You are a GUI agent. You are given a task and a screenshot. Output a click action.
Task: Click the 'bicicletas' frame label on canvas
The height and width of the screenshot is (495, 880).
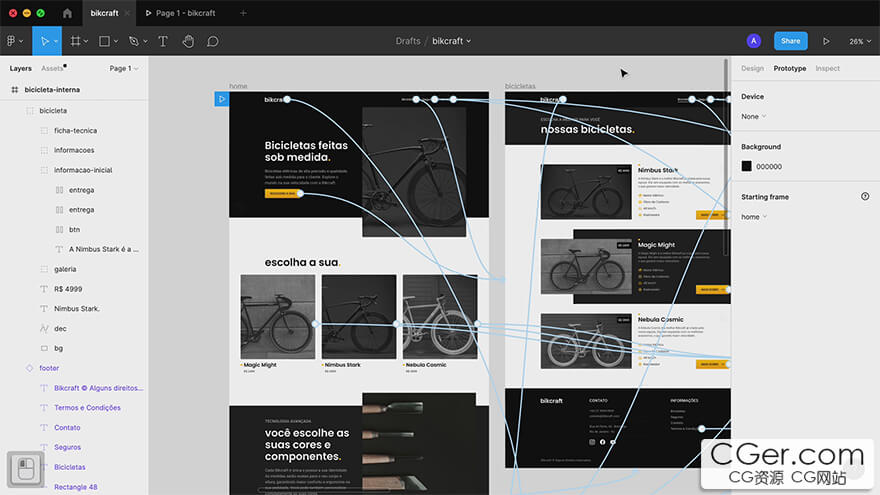(x=520, y=86)
